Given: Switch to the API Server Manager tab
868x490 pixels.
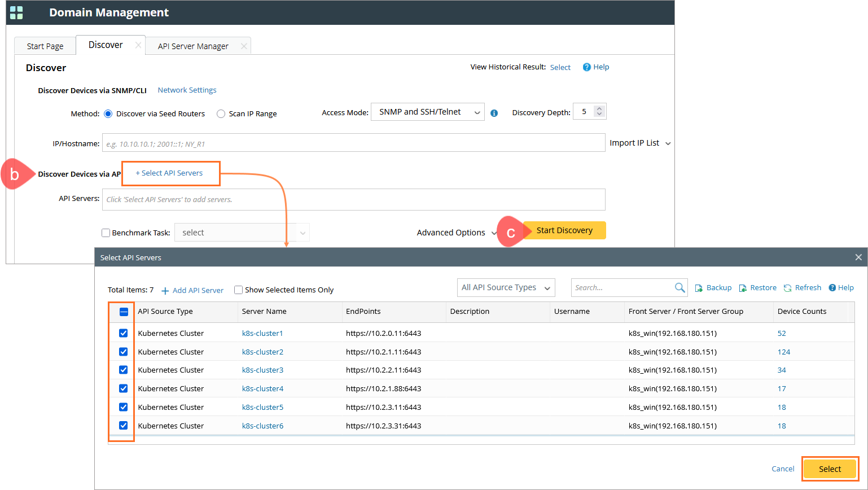Looking at the screenshot, I should pyautogui.click(x=193, y=46).
